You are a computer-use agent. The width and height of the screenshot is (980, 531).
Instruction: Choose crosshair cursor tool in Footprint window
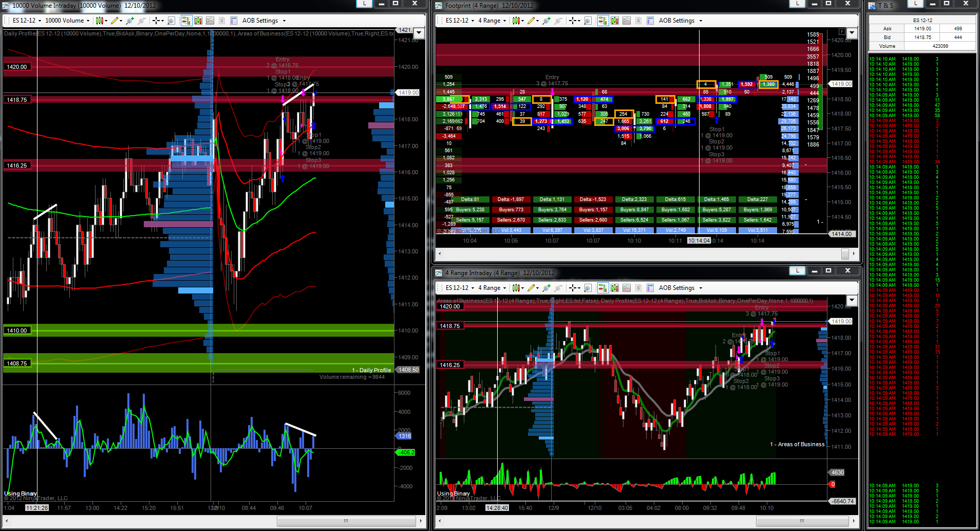point(573,21)
